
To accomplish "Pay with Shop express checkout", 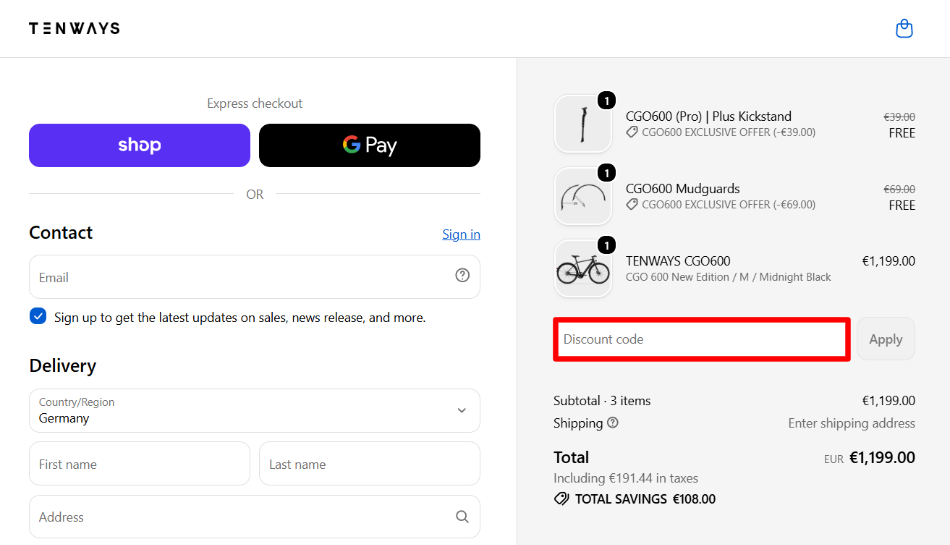I will 139,145.
